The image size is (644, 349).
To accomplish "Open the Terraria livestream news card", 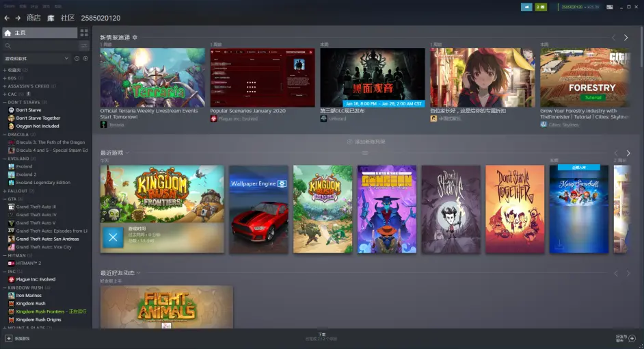I will pyautogui.click(x=152, y=78).
